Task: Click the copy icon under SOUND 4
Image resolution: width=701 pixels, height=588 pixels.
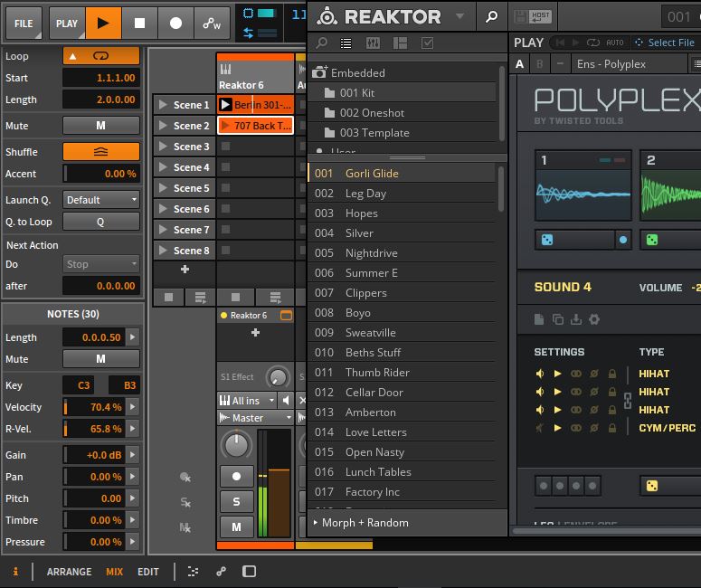Action: tap(557, 319)
